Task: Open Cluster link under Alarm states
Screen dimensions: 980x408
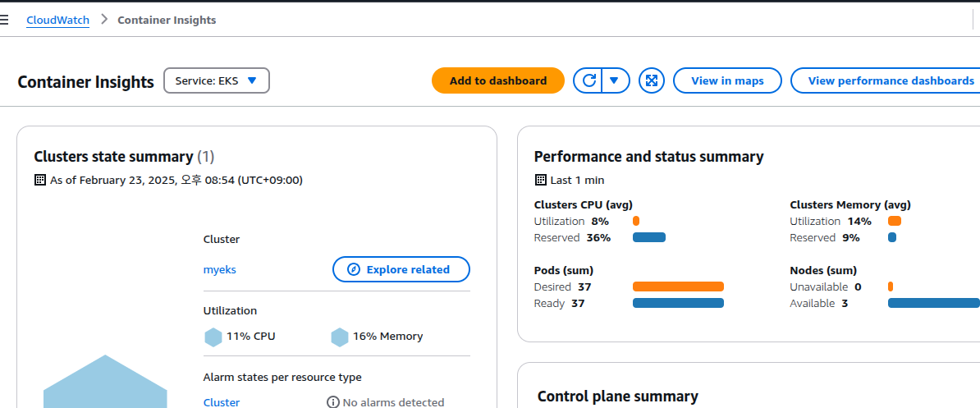Action: (222, 402)
